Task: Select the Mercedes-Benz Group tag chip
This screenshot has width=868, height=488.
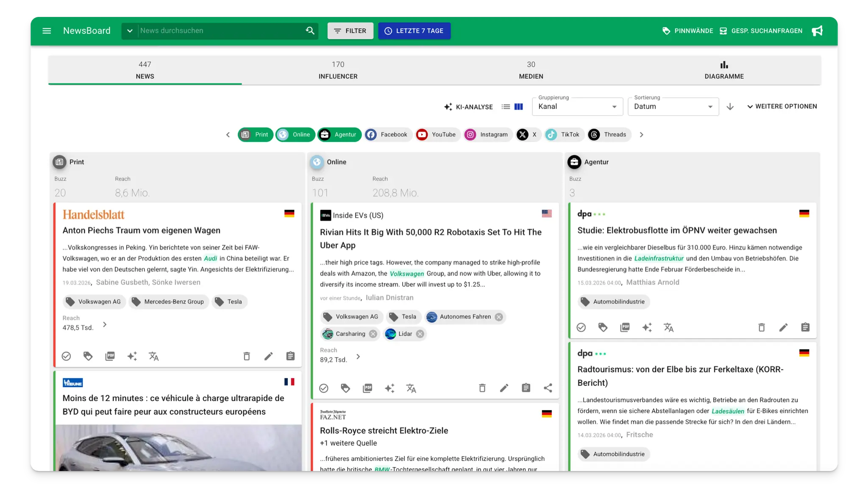Action: click(169, 302)
